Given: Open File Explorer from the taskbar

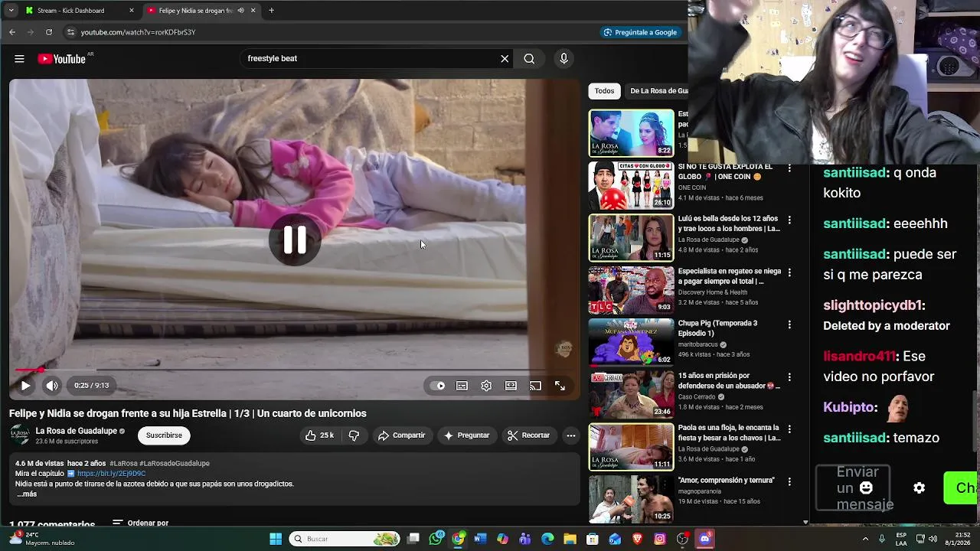Looking at the screenshot, I should [570, 539].
